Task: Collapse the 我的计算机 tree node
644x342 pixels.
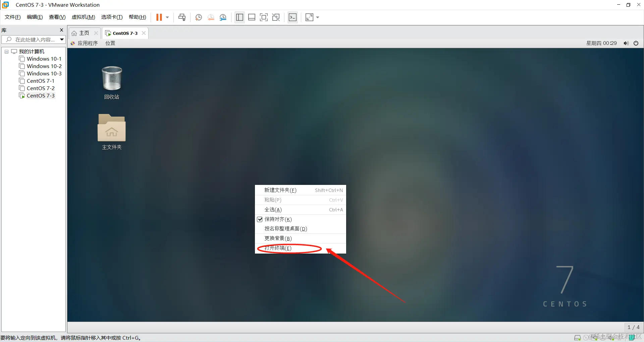Action: pyautogui.click(x=6, y=52)
